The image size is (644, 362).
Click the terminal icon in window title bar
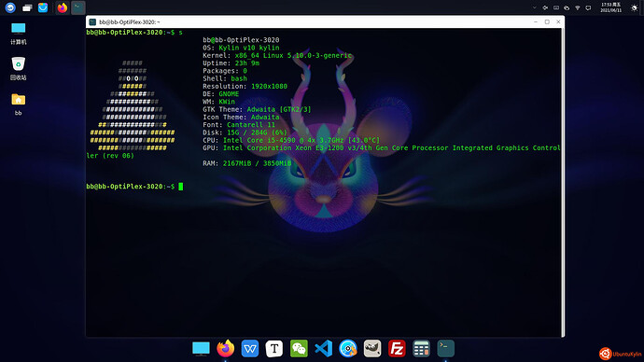pyautogui.click(x=92, y=22)
